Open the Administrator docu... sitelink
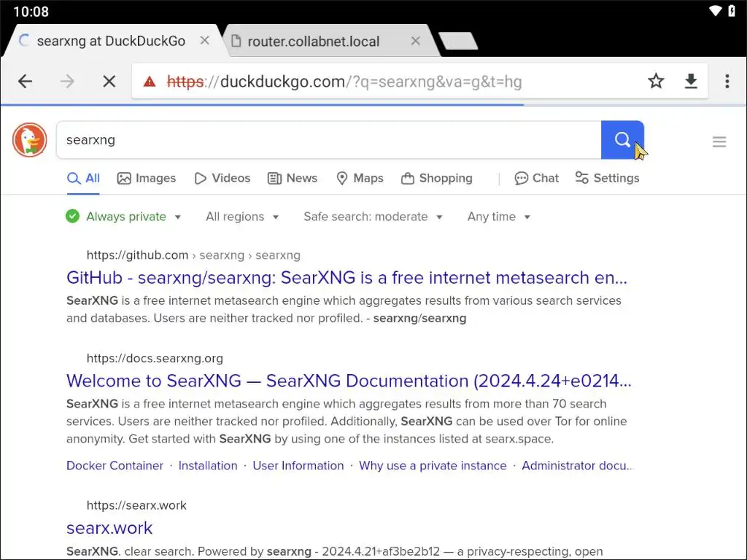 coord(578,465)
